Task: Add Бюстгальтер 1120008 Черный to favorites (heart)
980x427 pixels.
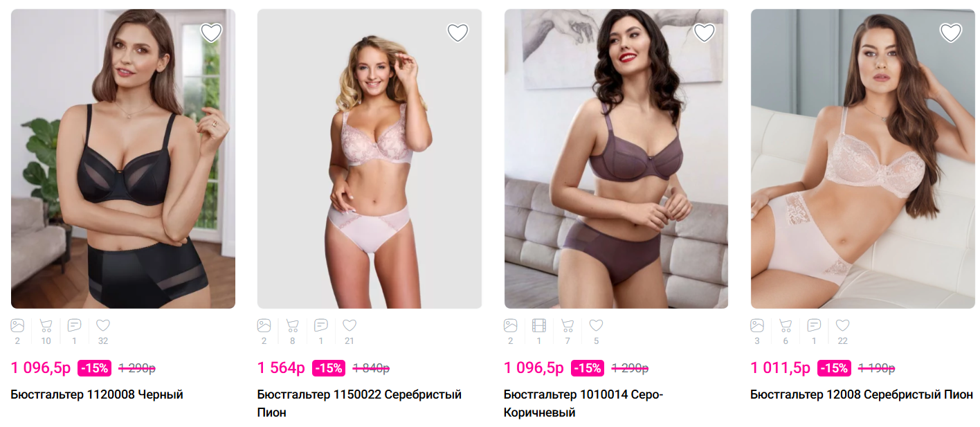Action: pyautogui.click(x=211, y=33)
